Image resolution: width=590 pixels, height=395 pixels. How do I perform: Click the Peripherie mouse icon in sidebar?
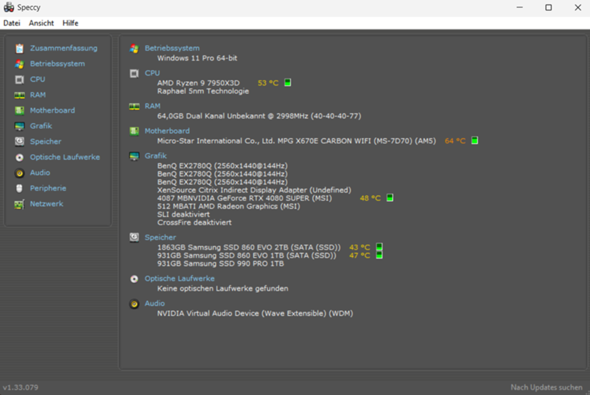pyautogui.click(x=20, y=188)
